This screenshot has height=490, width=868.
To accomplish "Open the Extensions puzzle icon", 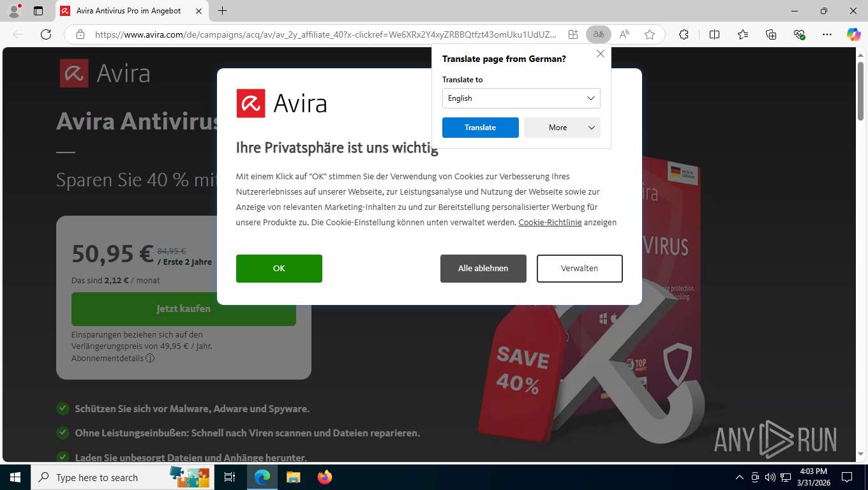I will 684,34.
